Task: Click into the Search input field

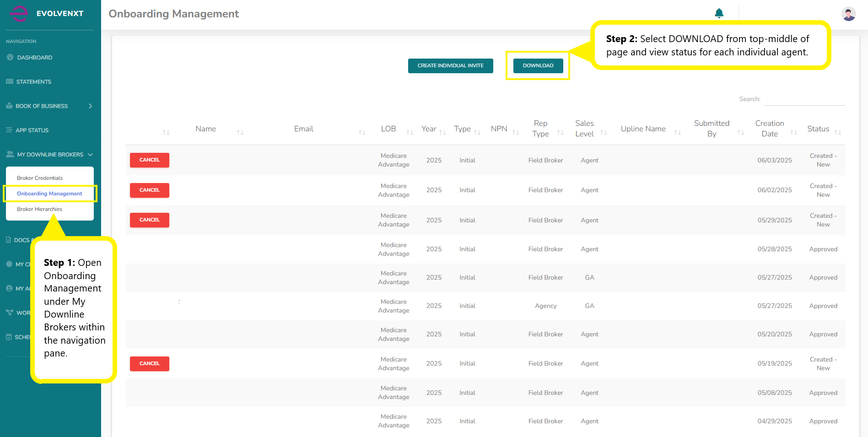Action: (804, 99)
